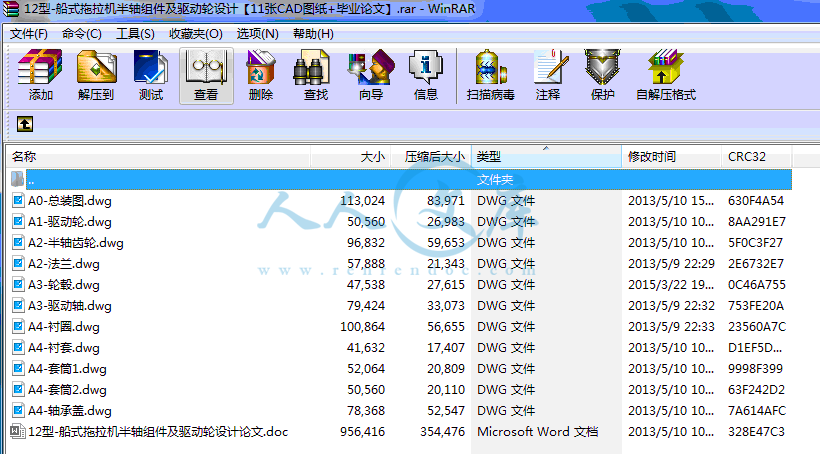Viewport: 820px width, 454px height.
Task: Click the packed size value 20,110
Action: (446, 390)
